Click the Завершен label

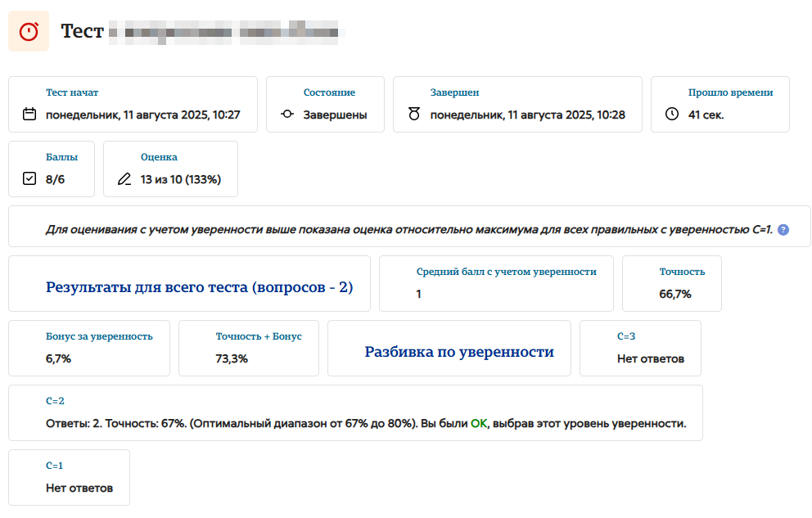pos(454,92)
